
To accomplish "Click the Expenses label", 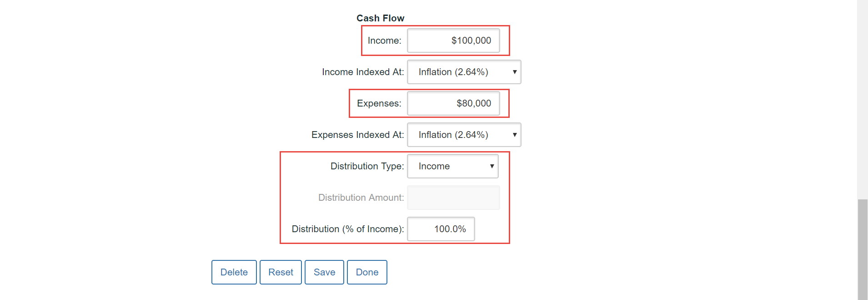I will pyautogui.click(x=379, y=103).
